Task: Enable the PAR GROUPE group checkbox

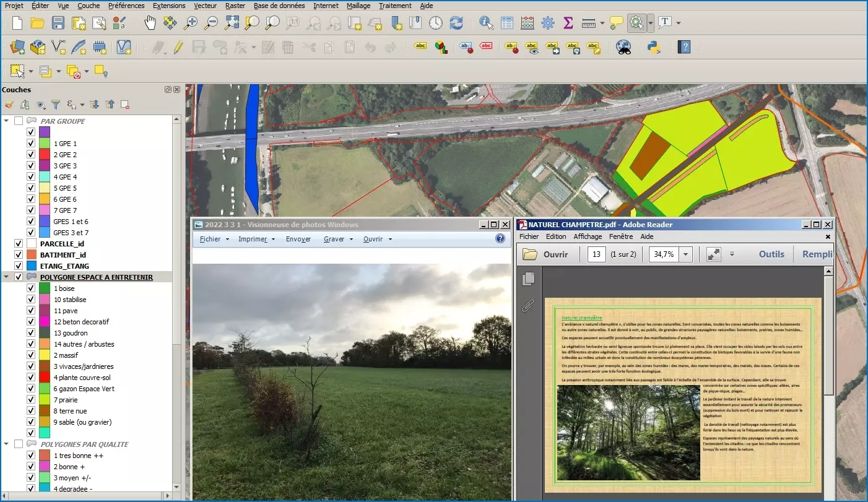Action: click(19, 121)
